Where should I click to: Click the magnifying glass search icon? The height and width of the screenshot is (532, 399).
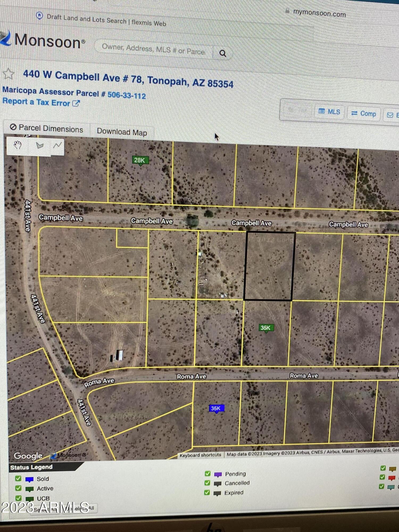point(223,53)
